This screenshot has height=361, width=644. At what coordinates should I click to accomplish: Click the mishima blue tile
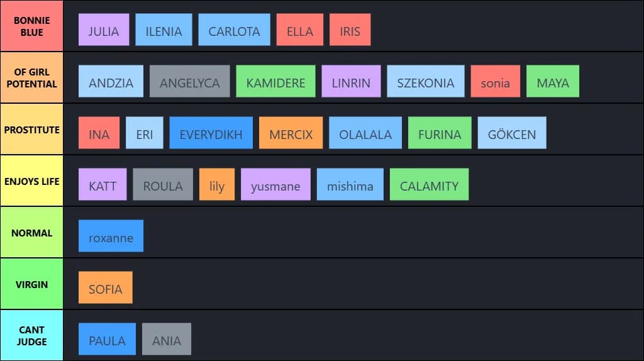[x=350, y=184]
